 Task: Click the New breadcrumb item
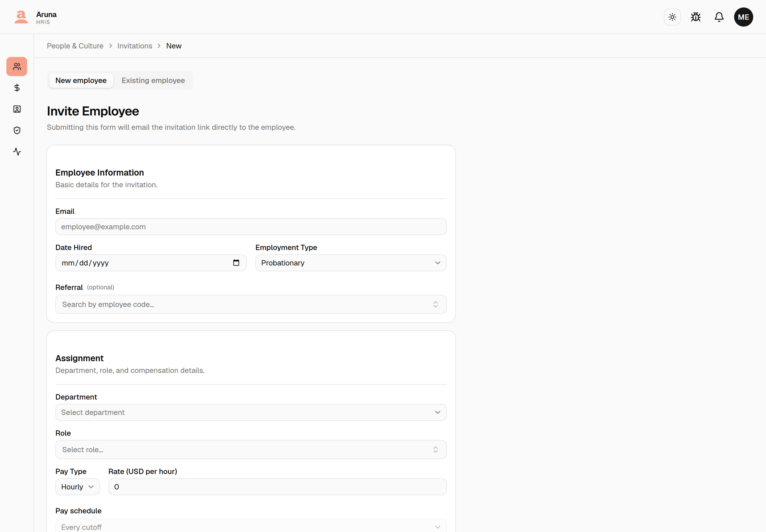point(174,46)
